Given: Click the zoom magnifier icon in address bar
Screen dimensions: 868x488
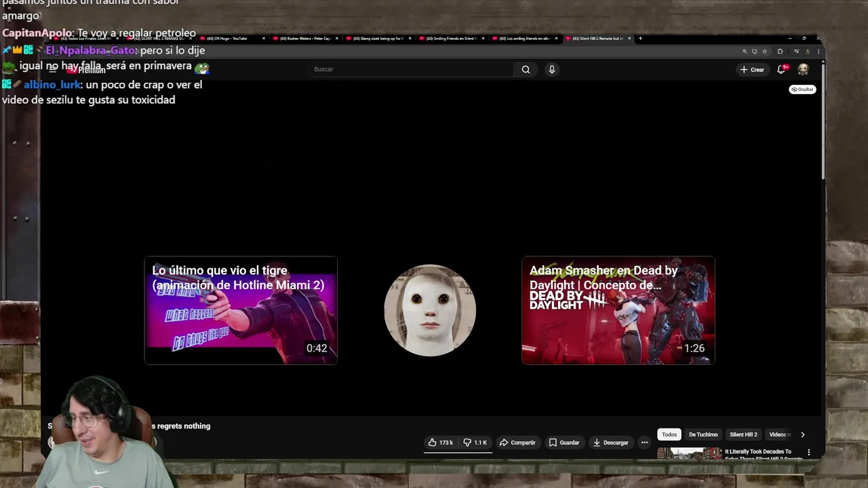Looking at the screenshot, I should pos(745,51).
